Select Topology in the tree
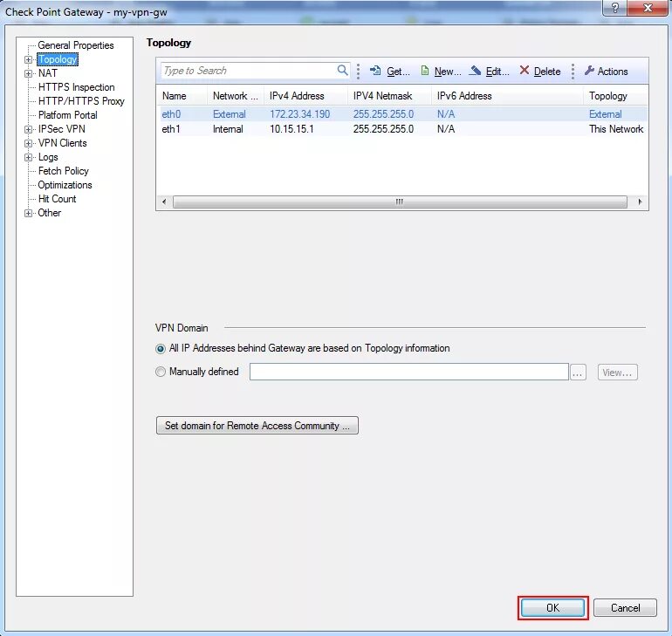Image resolution: width=672 pixels, height=636 pixels. pyautogui.click(x=58, y=59)
